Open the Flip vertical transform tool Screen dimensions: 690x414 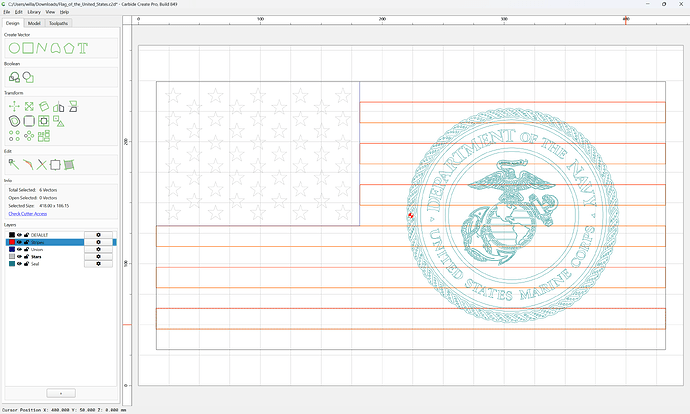pos(73,106)
